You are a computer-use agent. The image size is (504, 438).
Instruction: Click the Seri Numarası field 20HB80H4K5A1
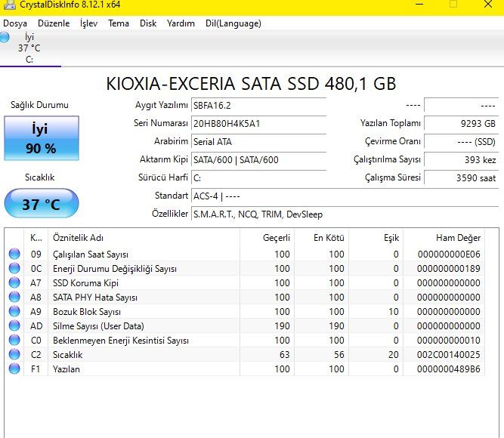click(258, 123)
